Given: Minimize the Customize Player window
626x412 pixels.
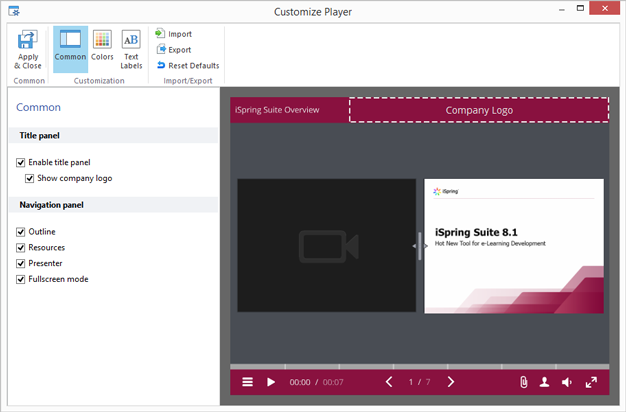Looking at the screenshot, I should coord(562,9).
